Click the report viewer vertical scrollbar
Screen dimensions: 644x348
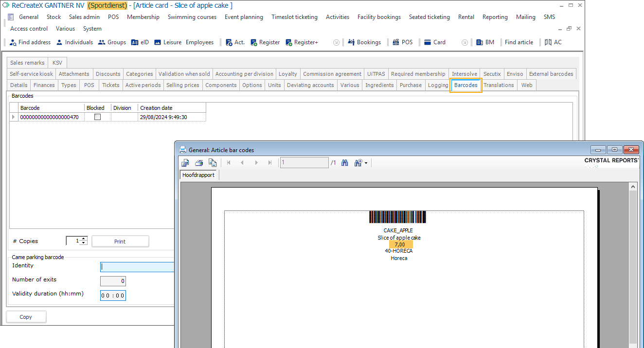click(633, 262)
